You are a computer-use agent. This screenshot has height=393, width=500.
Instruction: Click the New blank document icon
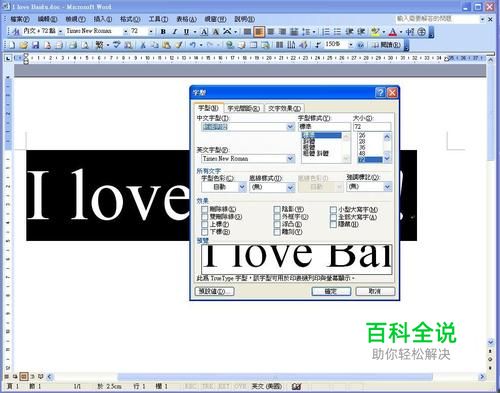pos(12,45)
